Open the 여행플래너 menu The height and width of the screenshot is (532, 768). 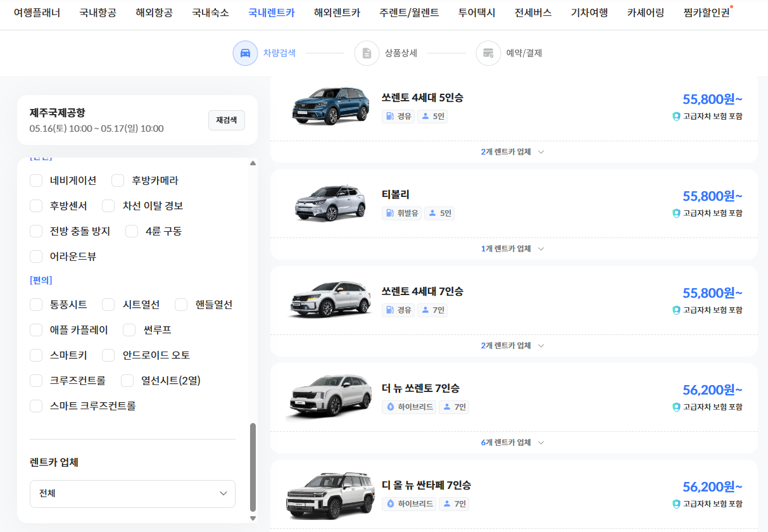(x=37, y=13)
